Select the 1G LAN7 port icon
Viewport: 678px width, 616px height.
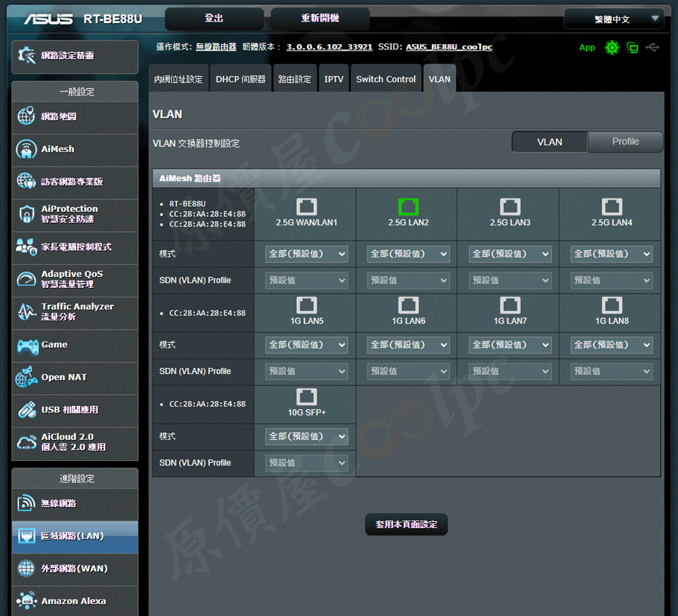(x=511, y=305)
